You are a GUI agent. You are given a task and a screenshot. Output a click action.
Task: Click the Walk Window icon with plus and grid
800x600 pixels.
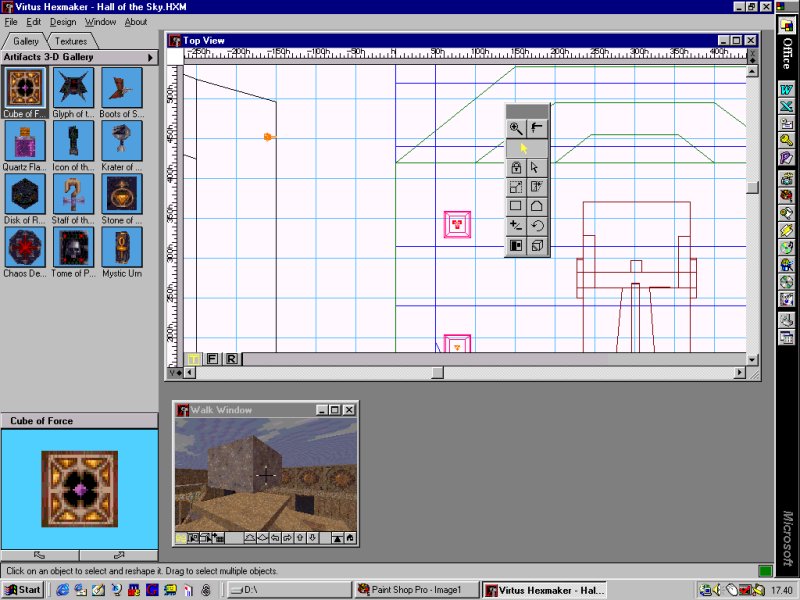coord(218,538)
